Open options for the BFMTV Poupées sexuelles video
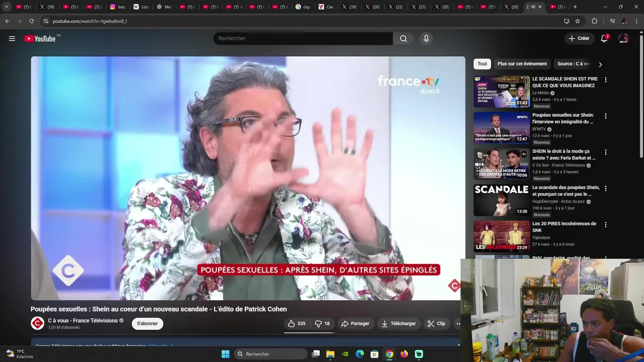This screenshot has height=362, width=644. (x=605, y=116)
